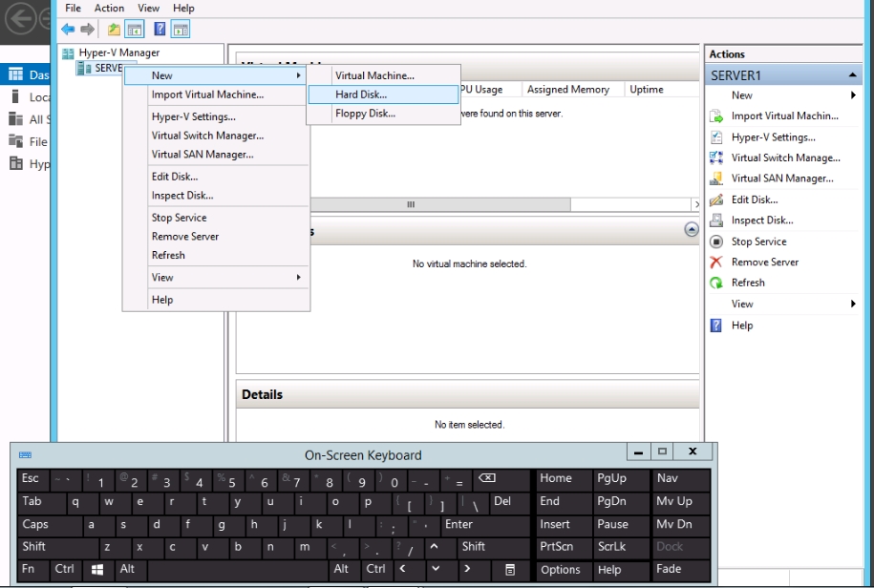Click the Edit Disk pencil icon in Actions pane

tap(716, 199)
